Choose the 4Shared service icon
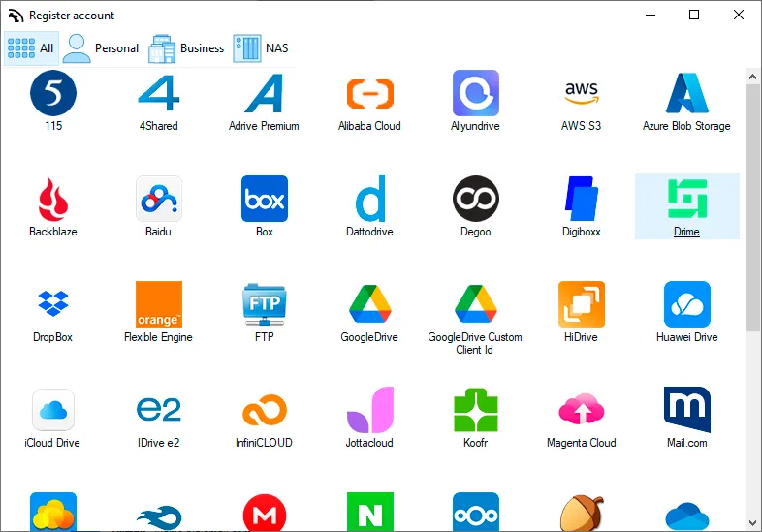This screenshot has width=762, height=532. [158, 93]
